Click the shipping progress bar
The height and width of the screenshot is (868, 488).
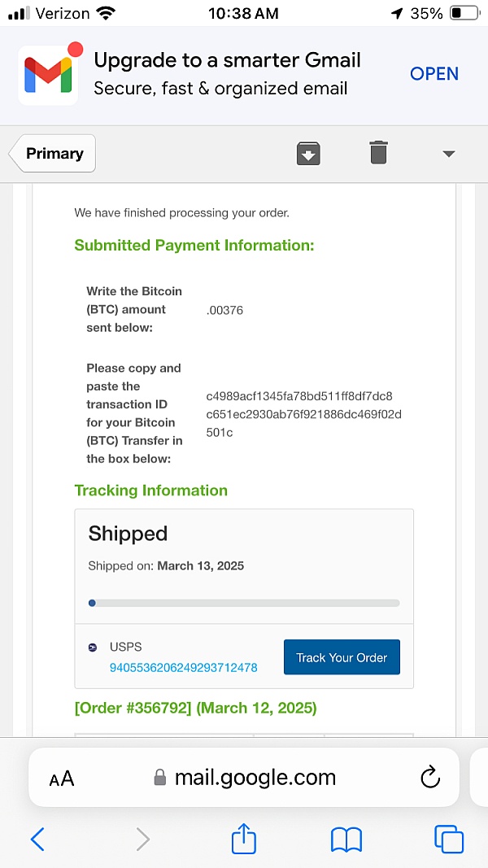point(244,603)
